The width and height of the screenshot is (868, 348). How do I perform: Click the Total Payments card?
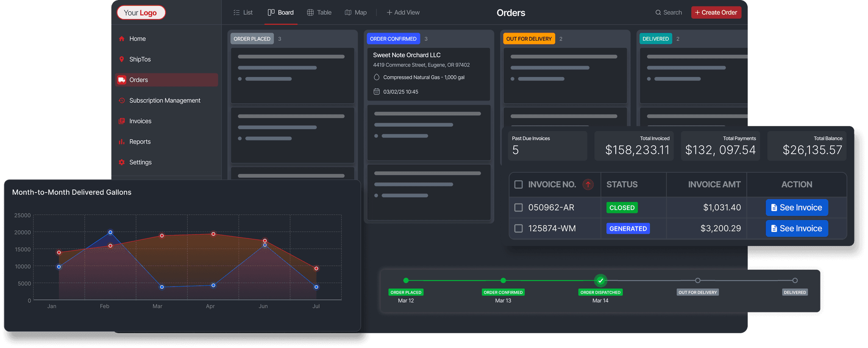(721, 146)
